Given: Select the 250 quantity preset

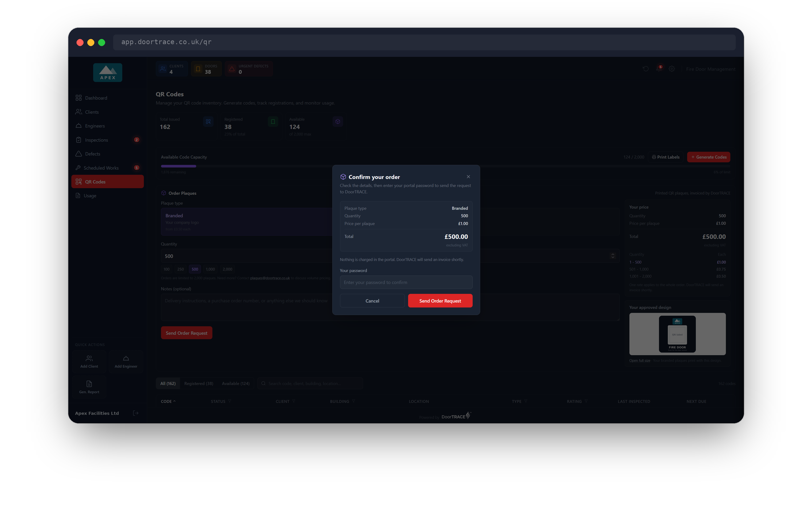Looking at the screenshot, I should (180, 269).
